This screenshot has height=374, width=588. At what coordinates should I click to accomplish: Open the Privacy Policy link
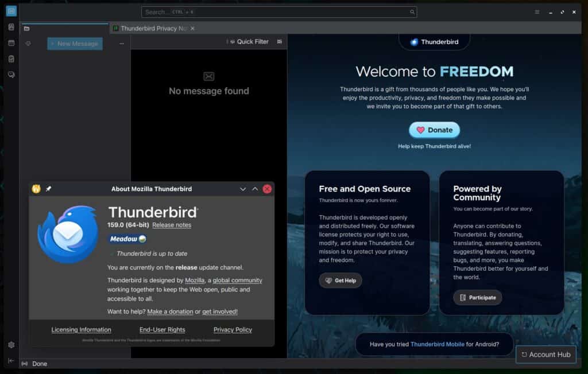coord(233,330)
